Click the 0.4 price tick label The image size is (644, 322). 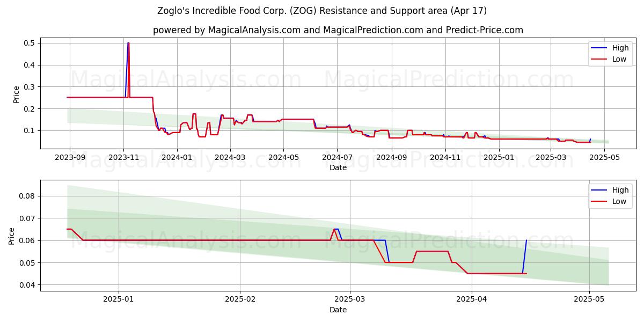30,65
